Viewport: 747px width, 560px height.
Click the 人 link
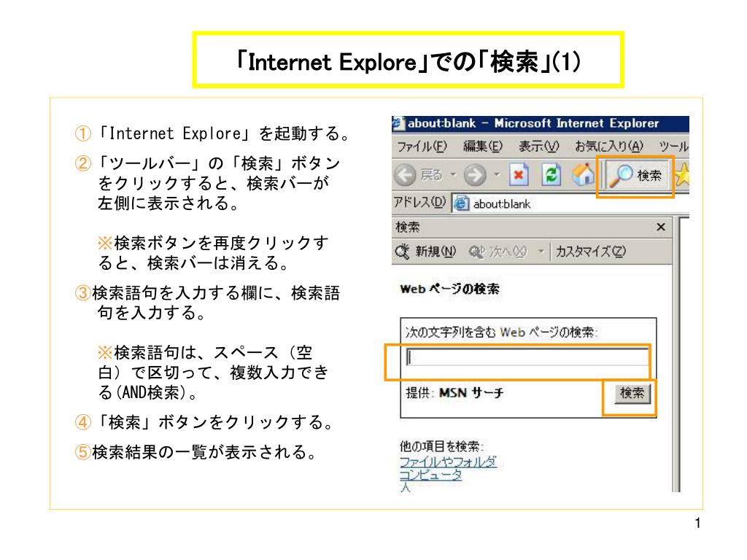coord(405,486)
